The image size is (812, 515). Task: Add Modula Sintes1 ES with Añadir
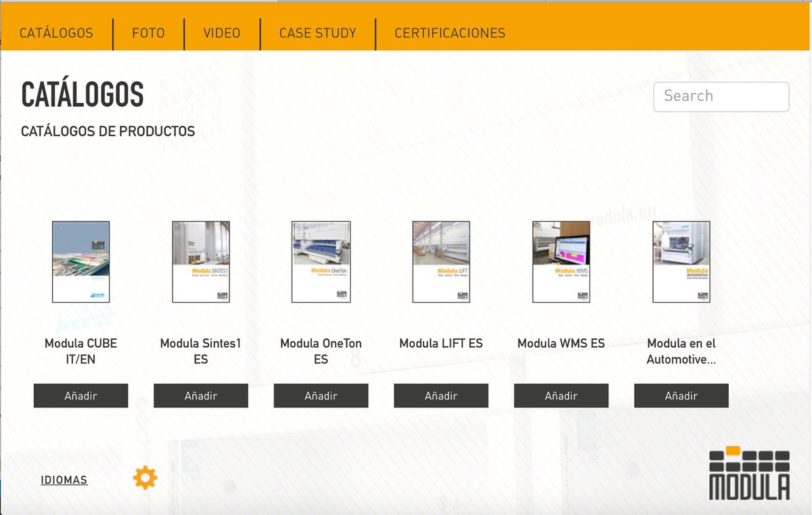point(201,396)
